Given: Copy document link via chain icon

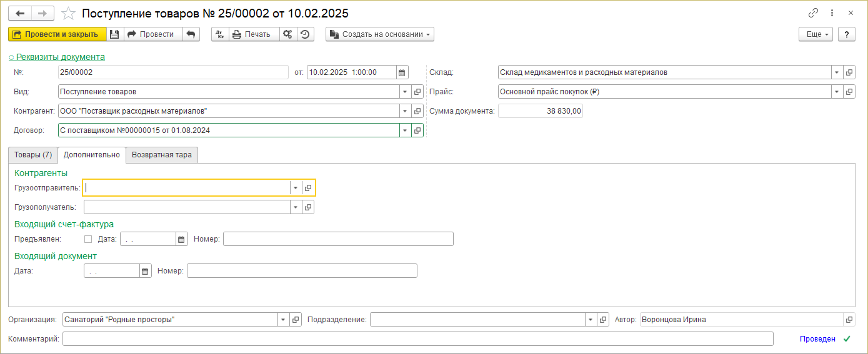Looking at the screenshot, I should click(813, 13).
